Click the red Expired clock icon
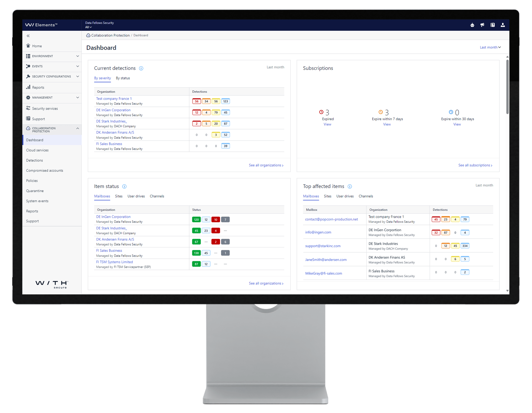This screenshot has height=413, width=532. tap(321, 112)
